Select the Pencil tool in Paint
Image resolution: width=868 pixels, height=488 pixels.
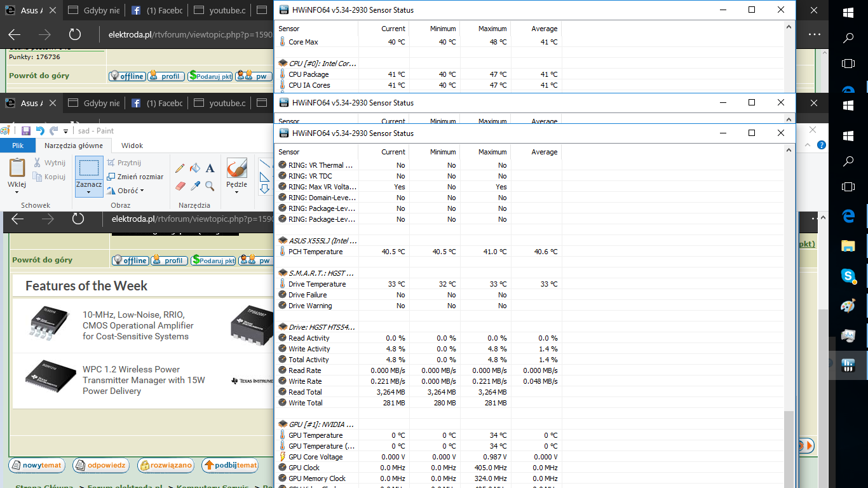click(180, 168)
